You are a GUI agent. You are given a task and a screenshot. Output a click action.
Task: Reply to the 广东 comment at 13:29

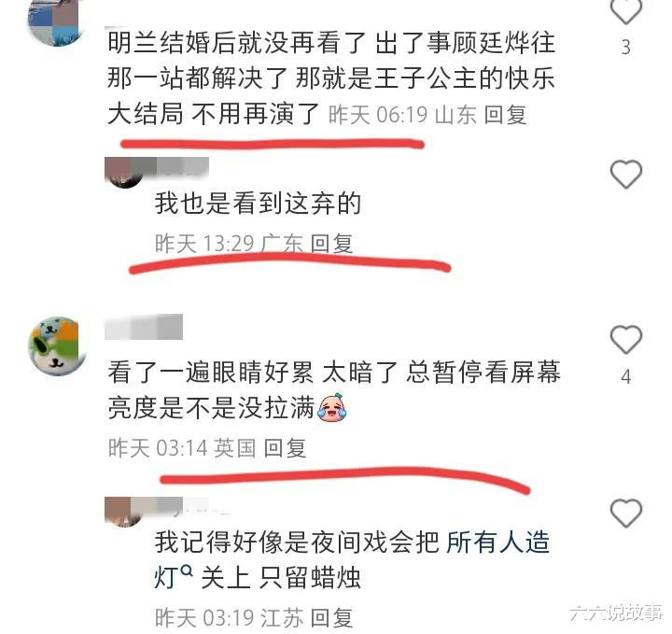pyautogui.click(x=331, y=243)
